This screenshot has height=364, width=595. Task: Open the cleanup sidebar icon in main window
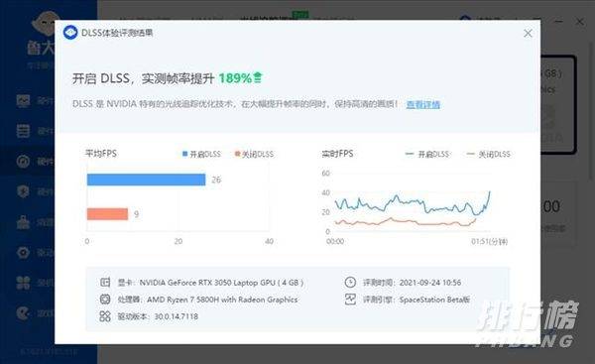(23, 222)
